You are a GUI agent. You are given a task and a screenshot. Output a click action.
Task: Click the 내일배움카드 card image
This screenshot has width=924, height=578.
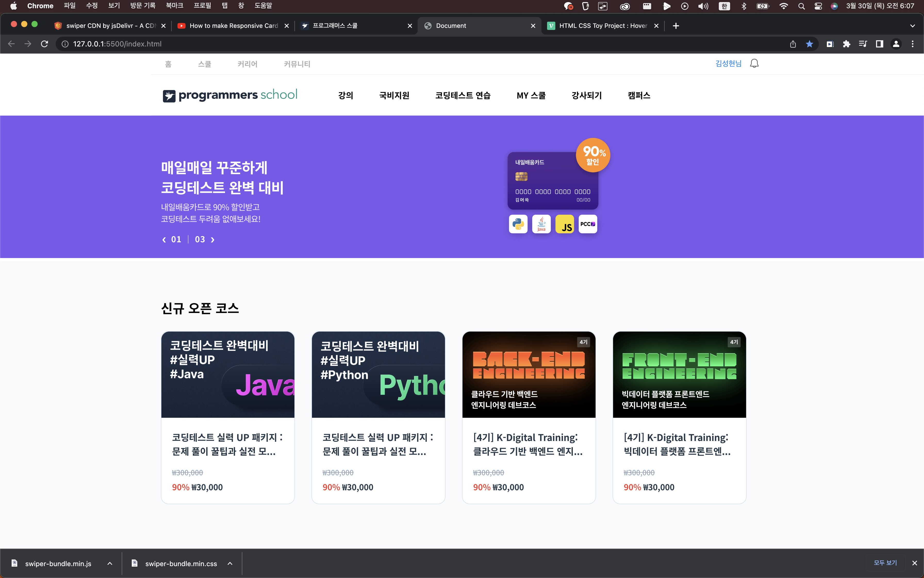pyautogui.click(x=553, y=181)
